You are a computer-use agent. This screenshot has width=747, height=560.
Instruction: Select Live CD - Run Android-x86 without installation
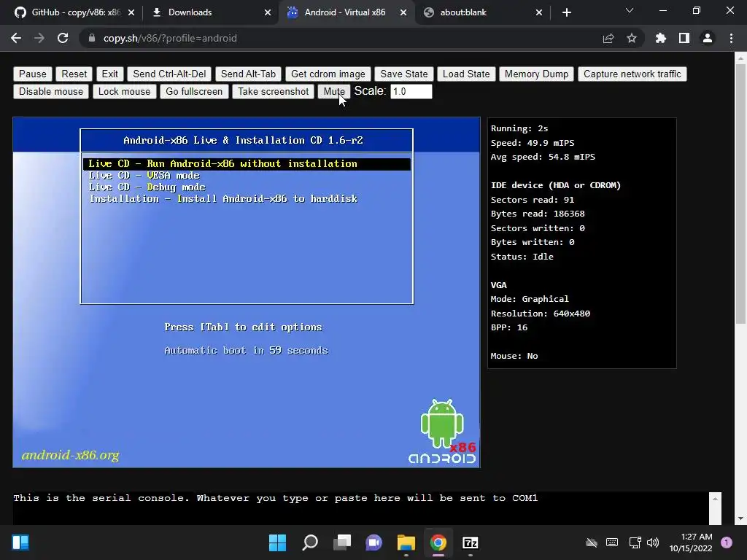247,164
